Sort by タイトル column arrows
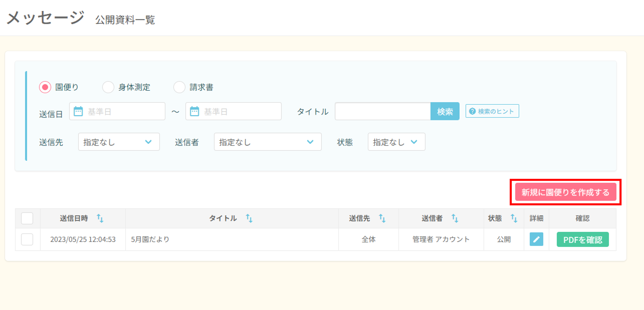Image resolution: width=644 pixels, height=310 pixels. click(249, 218)
